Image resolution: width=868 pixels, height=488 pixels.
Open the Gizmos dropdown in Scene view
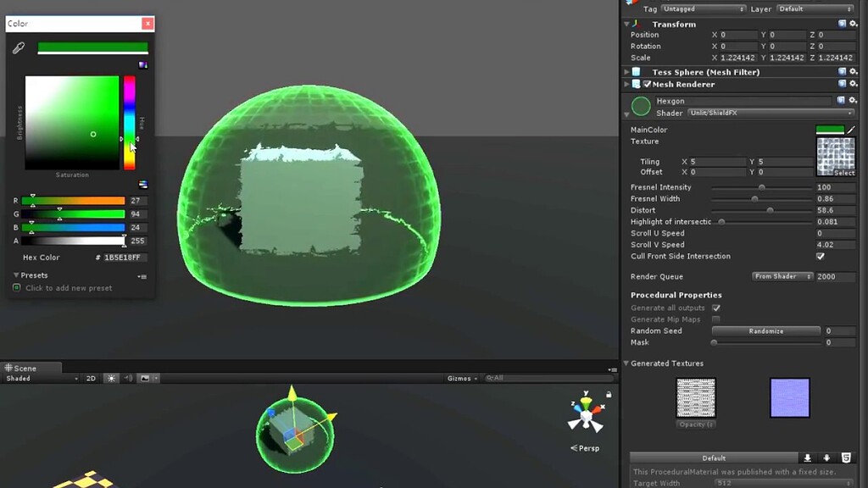point(461,379)
